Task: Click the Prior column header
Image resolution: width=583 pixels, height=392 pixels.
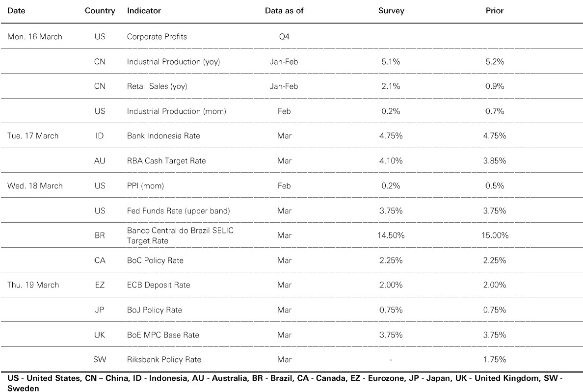Action: point(494,11)
